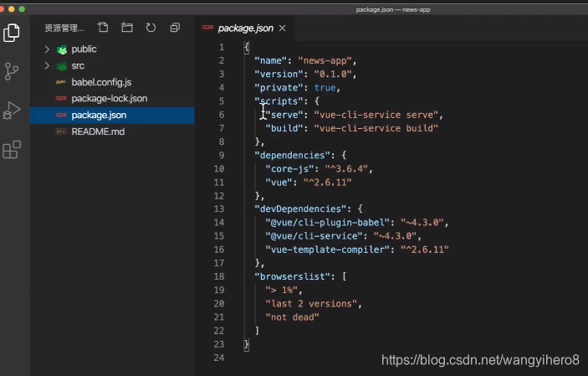Click line number 18 in gutter

coord(219,276)
